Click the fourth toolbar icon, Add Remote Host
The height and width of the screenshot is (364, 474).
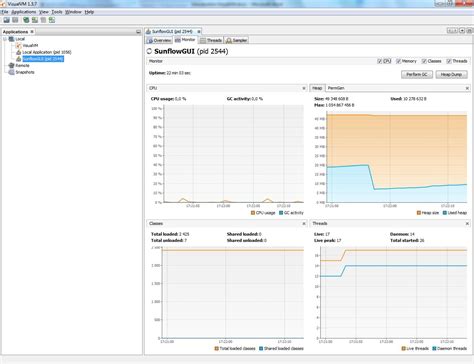pos(35,20)
